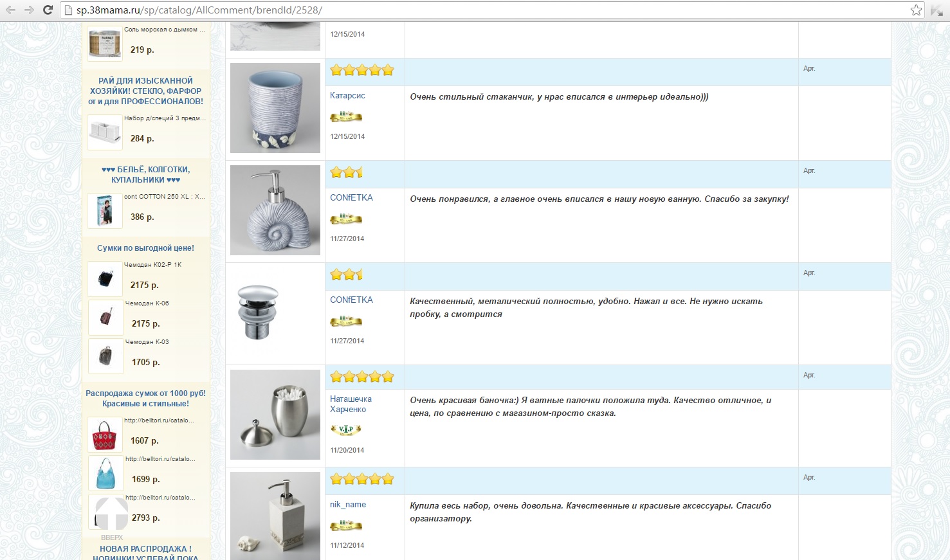
Task: Open the Наташечка Харченко profile link
Action: coord(351,404)
